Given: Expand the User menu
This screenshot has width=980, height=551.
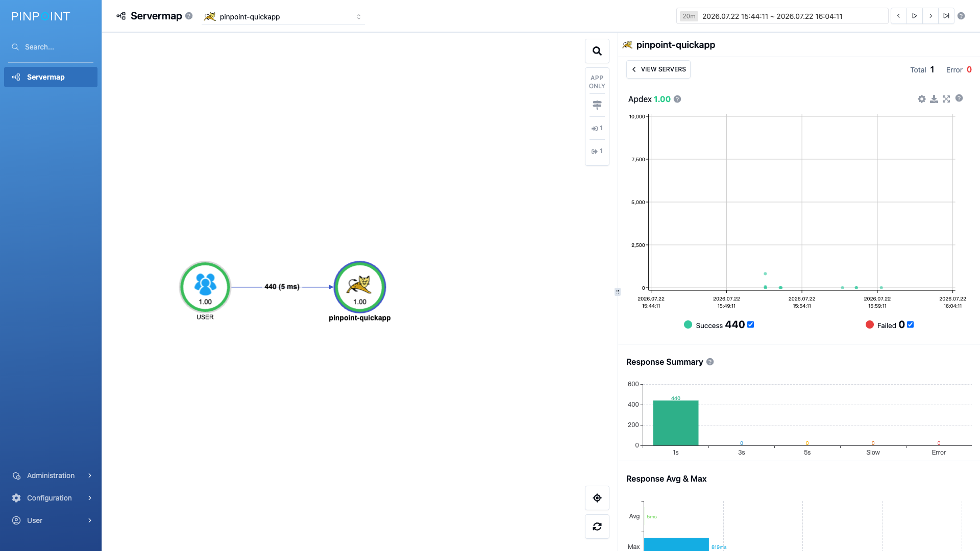Looking at the screenshot, I should tap(51, 520).
